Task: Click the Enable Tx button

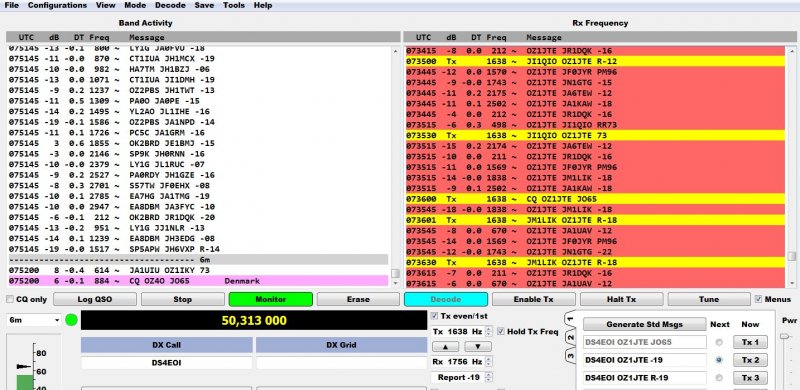Action: pyautogui.click(x=534, y=300)
